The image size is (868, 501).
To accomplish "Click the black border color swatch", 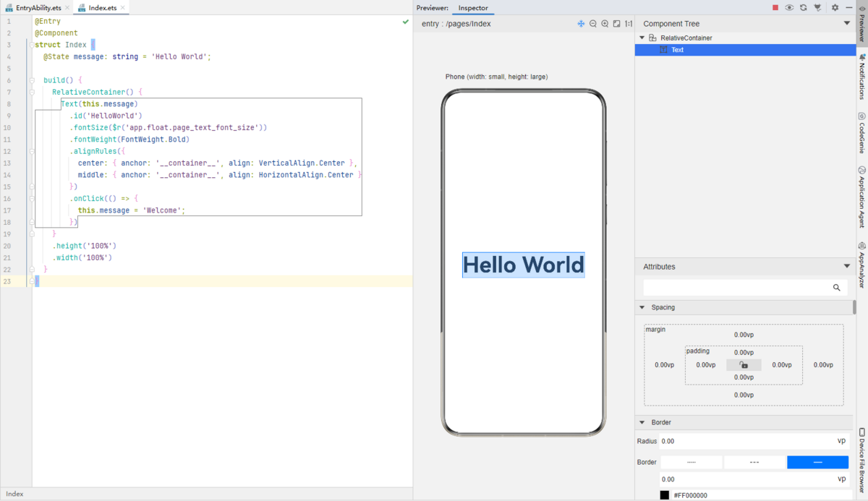I will (x=664, y=495).
